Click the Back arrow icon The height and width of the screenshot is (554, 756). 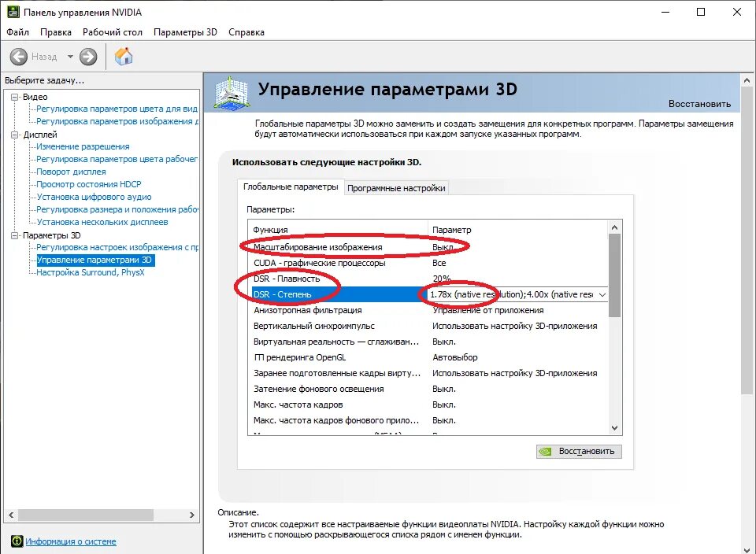(x=19, y=57)
